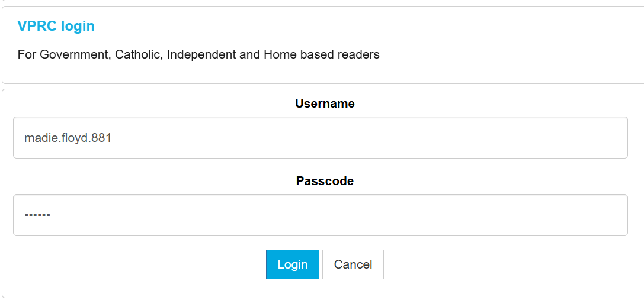This screenshot has height=307, width=644.
Task: Place cursor in the madie.floyd.881 text
Action: (x=68, y=138)
